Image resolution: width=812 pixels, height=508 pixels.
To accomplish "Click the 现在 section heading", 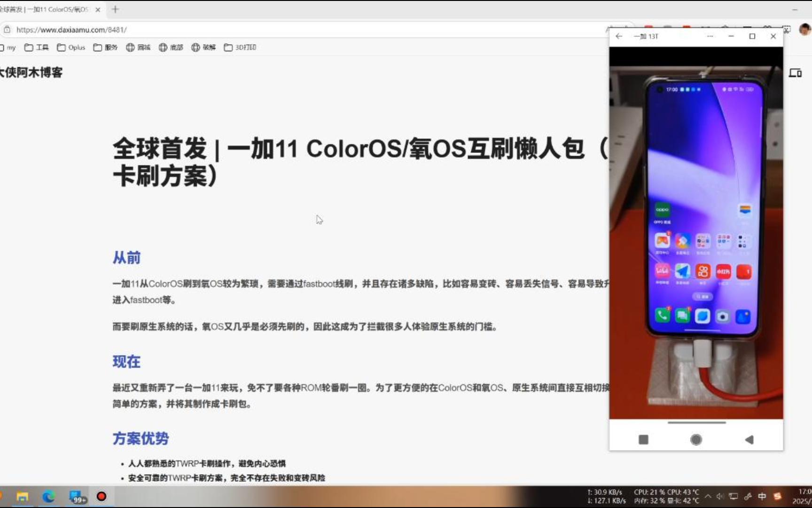I will tap(126, 362).
